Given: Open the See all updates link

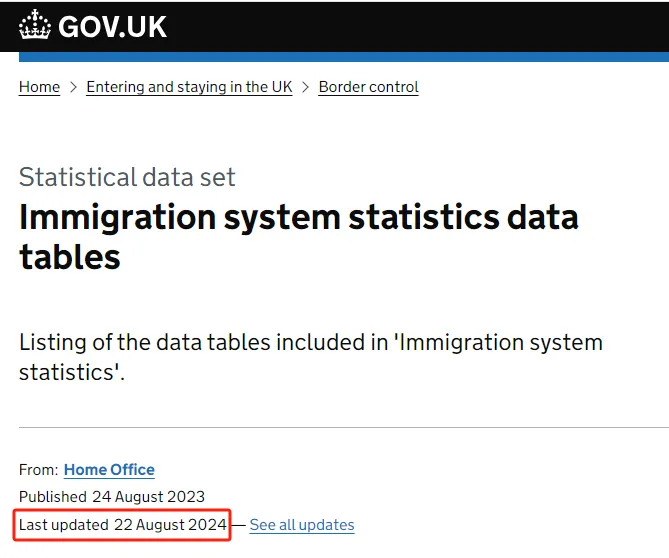Looking at the screenshot, I should coord(302,525).
